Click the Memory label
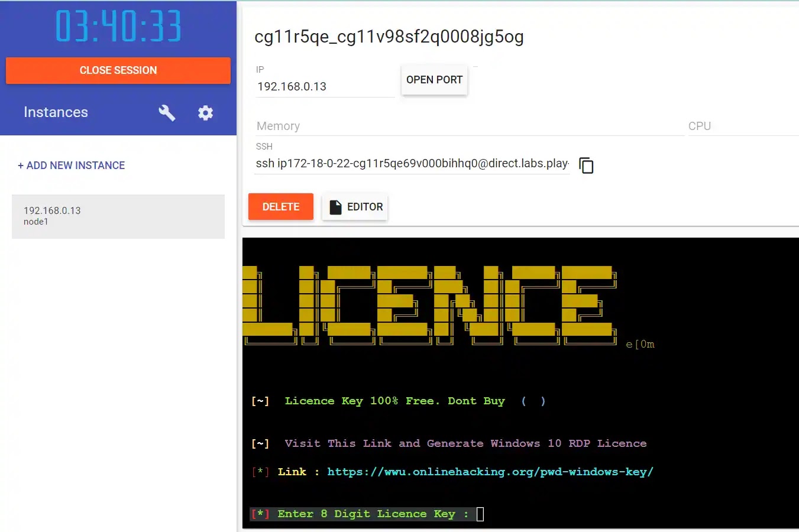799x532 pixels. tap(278, 126)
